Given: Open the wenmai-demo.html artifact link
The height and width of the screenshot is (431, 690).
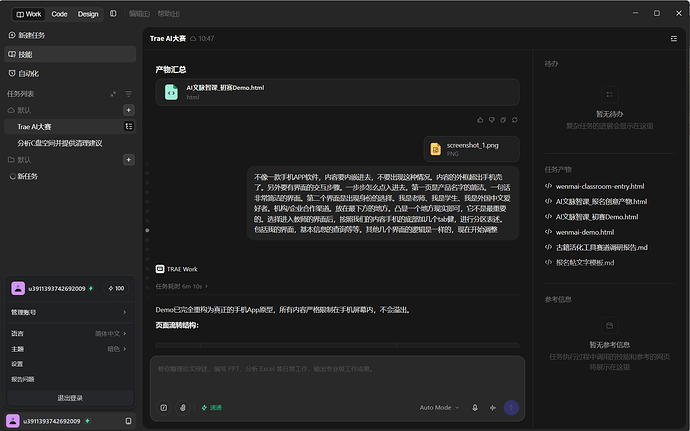Looking at the screenshot, I should tap(584, 232).
